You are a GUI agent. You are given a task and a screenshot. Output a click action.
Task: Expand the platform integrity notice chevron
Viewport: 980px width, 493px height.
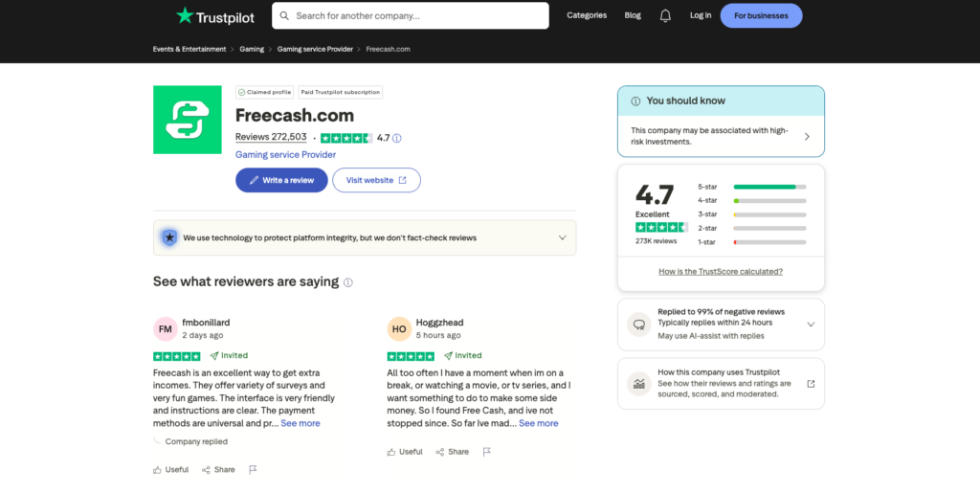click(562, 237)
